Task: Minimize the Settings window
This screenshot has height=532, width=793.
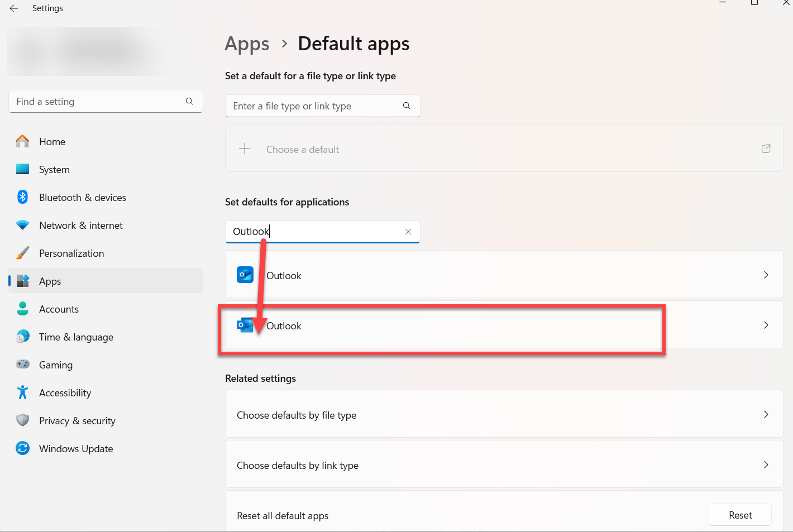Action: (723, 3)
